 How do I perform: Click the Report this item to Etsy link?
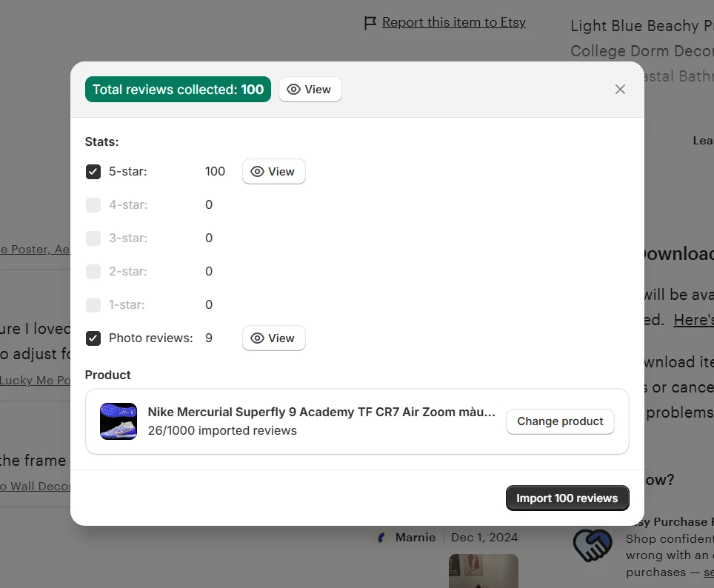coord(453,22)
